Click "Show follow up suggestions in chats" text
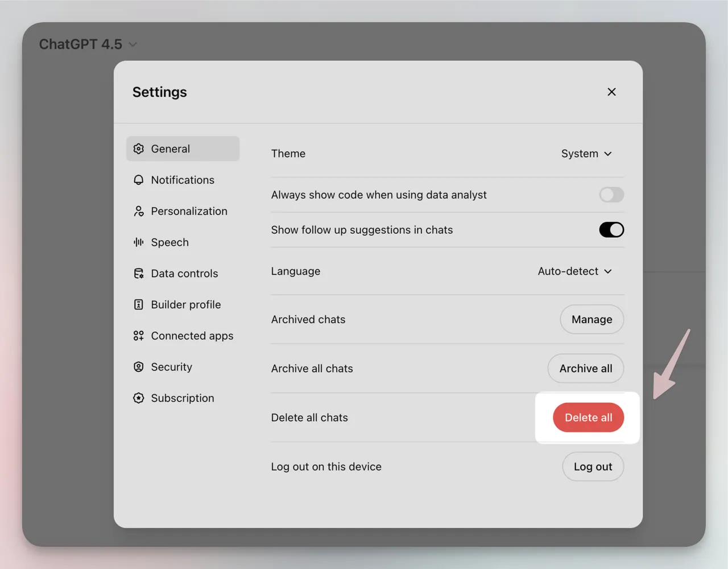This screenshot has width=728, height=569. 362,230
